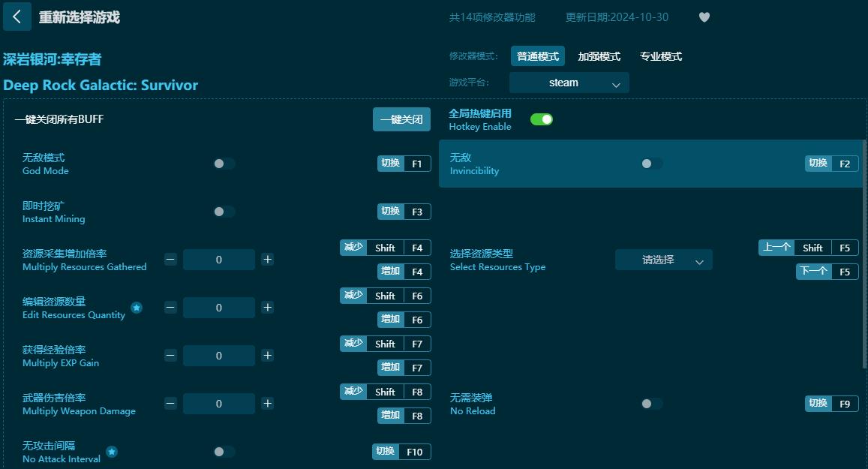Click the Deep Rock Galactic: Survivor title
The image size is (868, 469).
pos(101,86)
